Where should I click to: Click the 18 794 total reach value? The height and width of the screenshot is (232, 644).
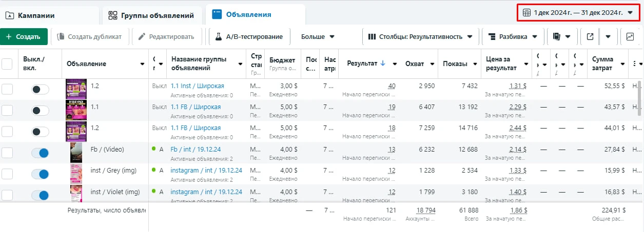coord(426,210)
